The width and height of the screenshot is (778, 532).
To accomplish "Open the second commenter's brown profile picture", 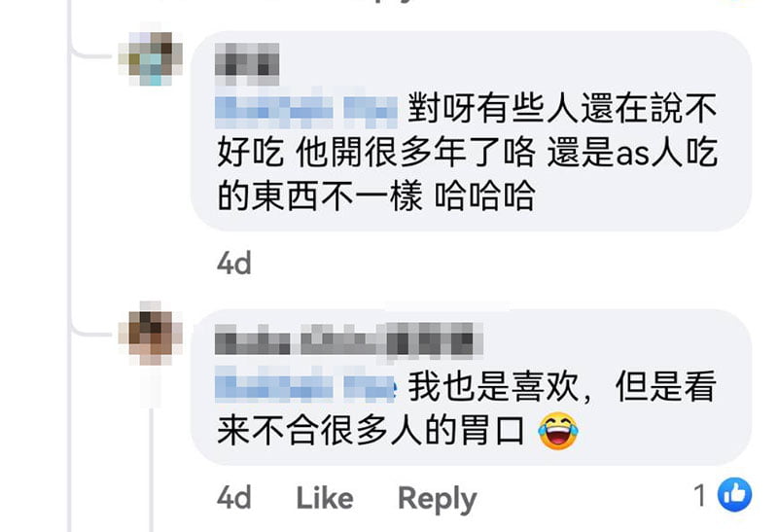I will [x=151, y=334].
